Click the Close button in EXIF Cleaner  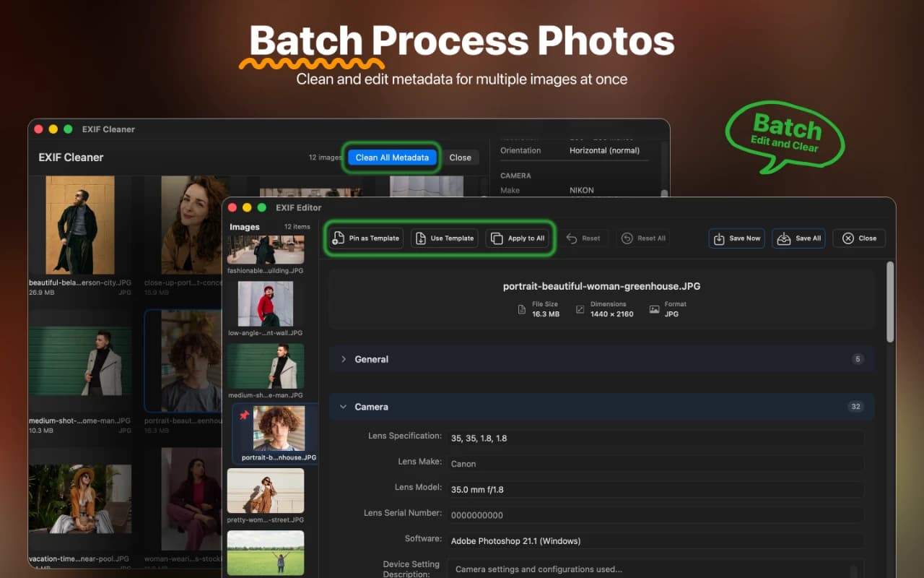coord(460,157)
